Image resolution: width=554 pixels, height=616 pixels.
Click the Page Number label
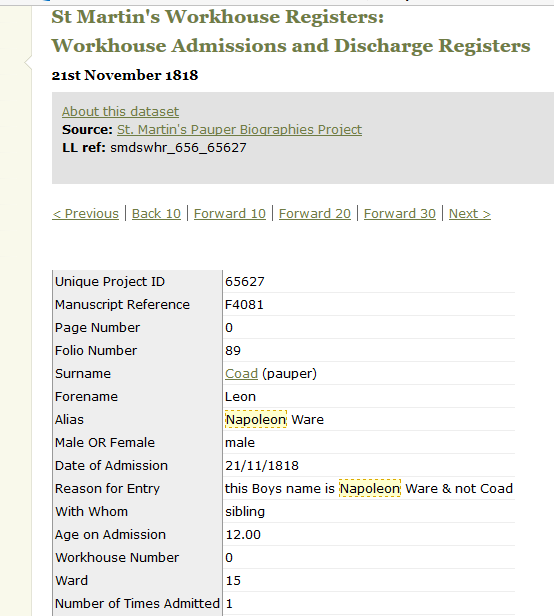tap(97, 328)
